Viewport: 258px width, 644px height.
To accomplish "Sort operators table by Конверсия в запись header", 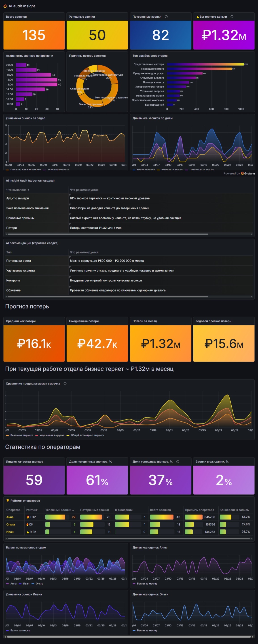I will [x=234, y=510].
